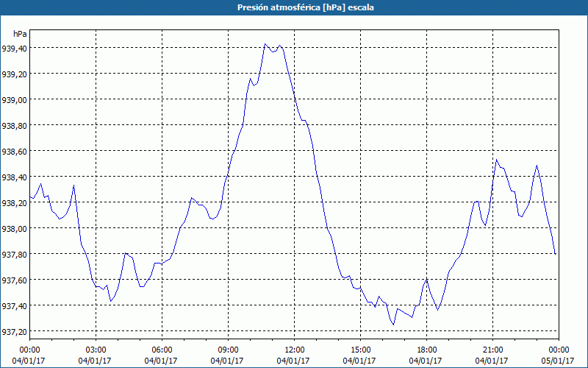Click the hPa unit label on the y-axis

tap(20, 34)
